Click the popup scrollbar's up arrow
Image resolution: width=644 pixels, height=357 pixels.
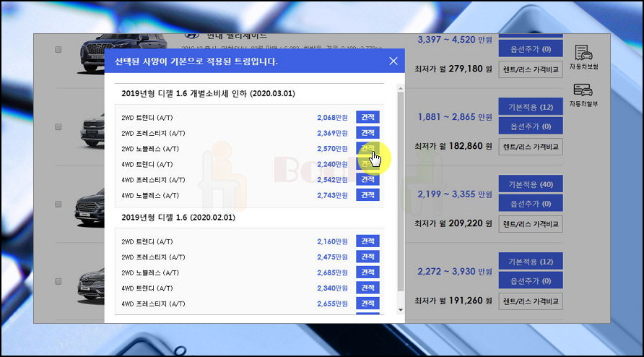(x=401, y=88)
